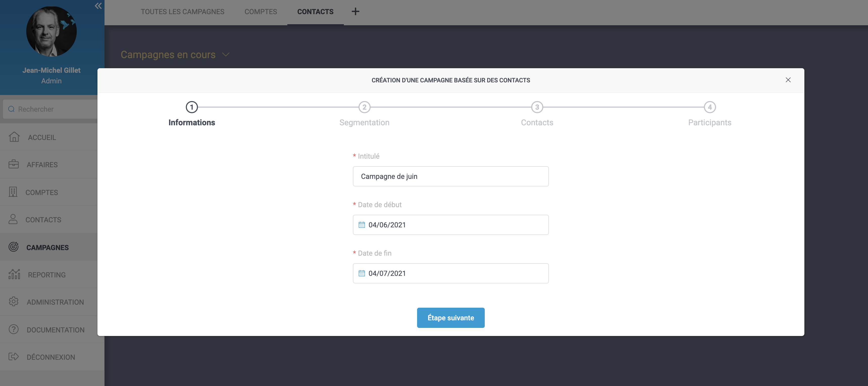
Task: Click the Documentation question mark icon
Action: click(x=13, y=329)
